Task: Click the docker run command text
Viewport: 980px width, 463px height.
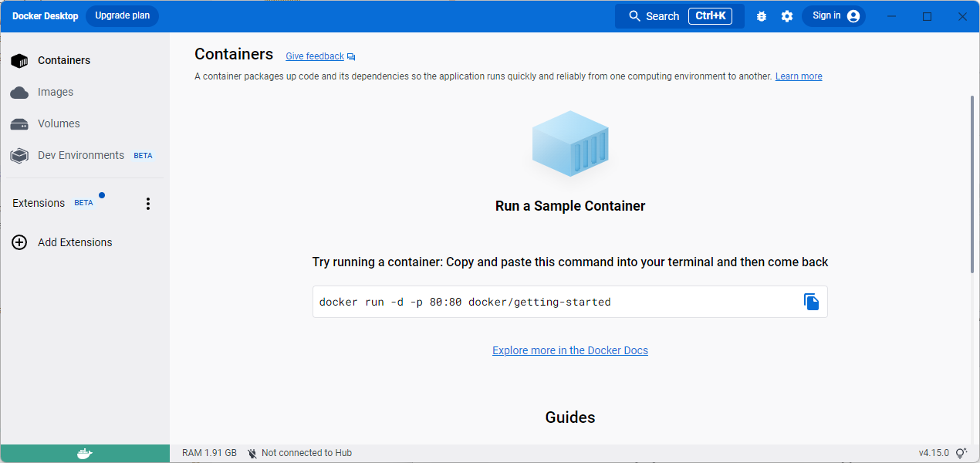Action: pyautogui.click(x=465, y=302)
